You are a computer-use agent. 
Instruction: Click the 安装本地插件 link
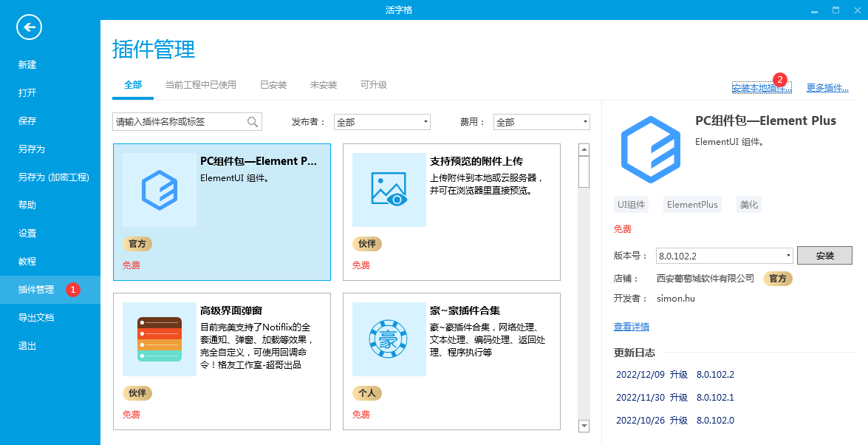point(762,87)
